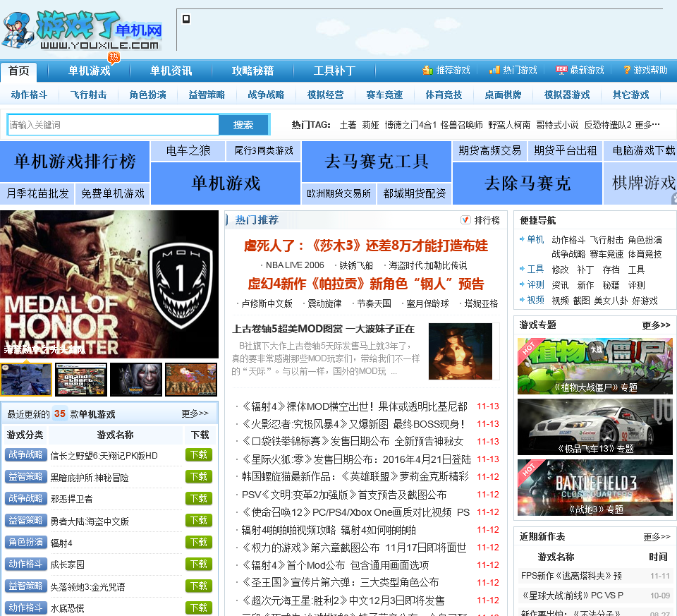Select the 其它游戏 category
Viewport: 677px width, 616px height.
630,95
